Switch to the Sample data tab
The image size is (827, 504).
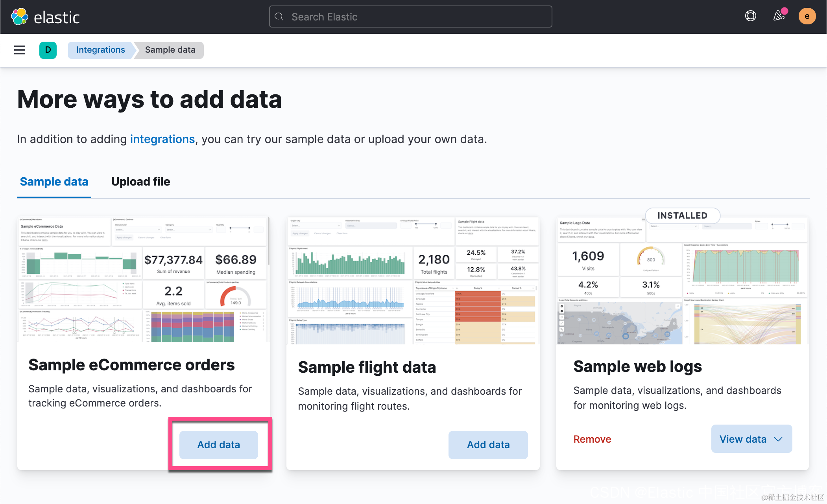click(54, 182)
